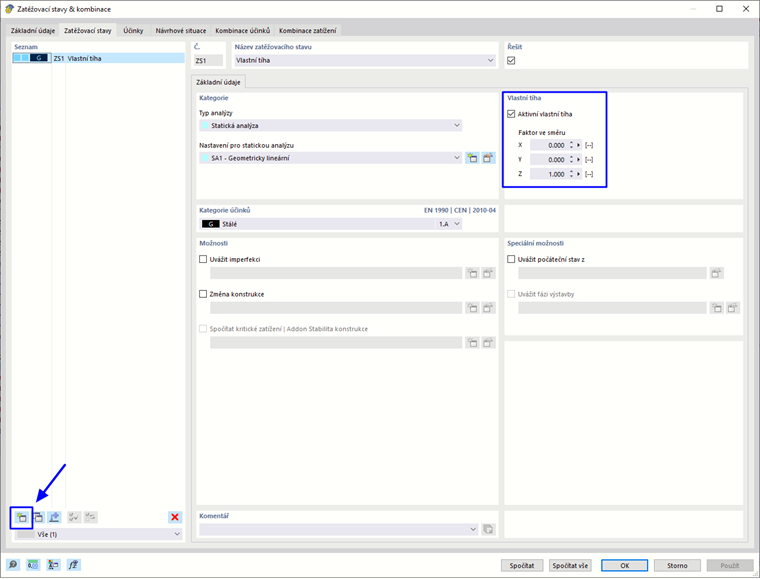760x579 pixels.
Task: Enable Změna konstrukce checkbox
Action: coord(203,294)
